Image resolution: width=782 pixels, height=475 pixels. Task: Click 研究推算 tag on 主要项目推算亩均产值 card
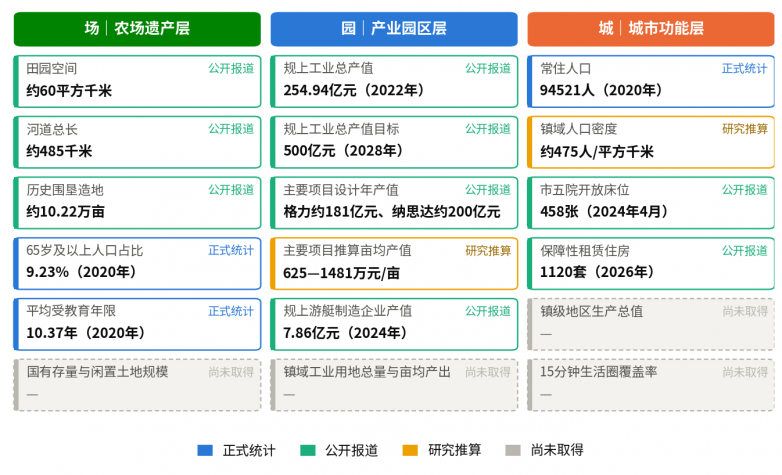pos(488,250)
